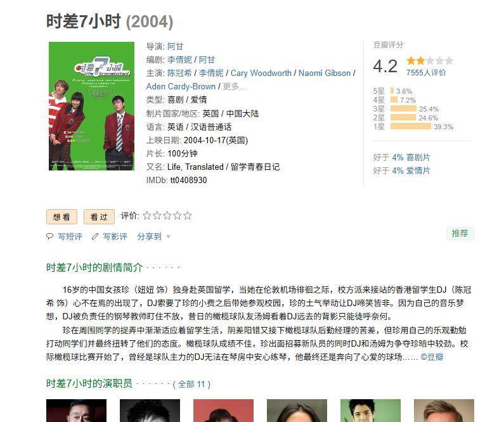Click the 推荐 button
Image resolution: width=504 pixels, height=422 pixels.
[x=460, y=233]
